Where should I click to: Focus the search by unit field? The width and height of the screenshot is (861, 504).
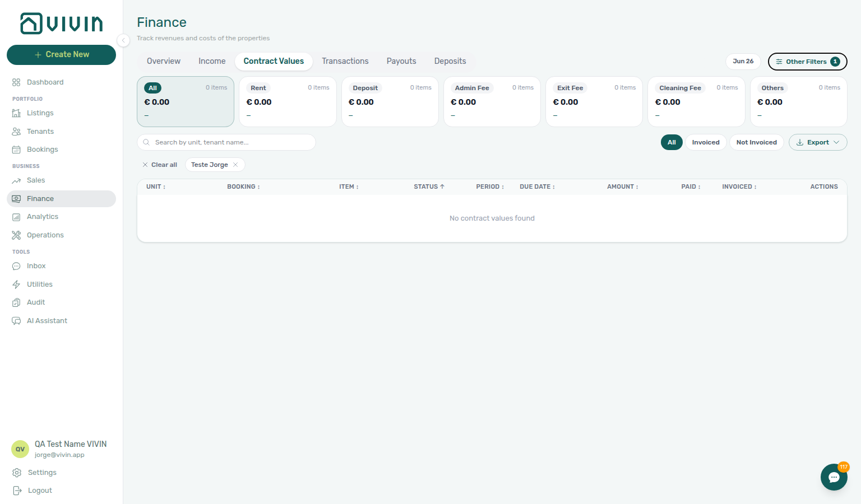[226, 142]
